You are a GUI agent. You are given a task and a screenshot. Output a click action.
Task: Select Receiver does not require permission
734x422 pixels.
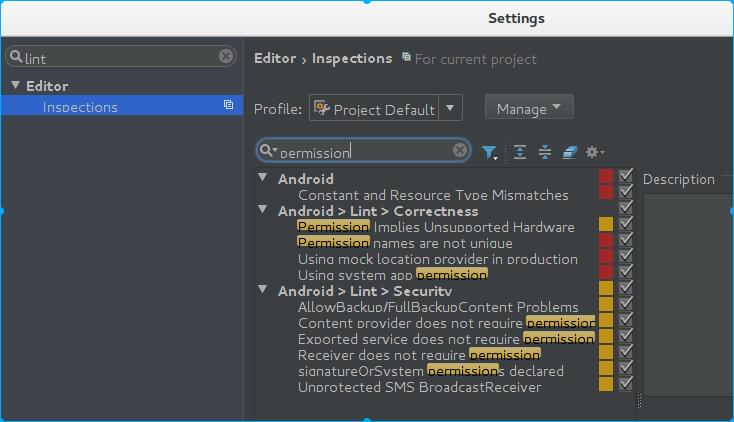pos(419,354)
